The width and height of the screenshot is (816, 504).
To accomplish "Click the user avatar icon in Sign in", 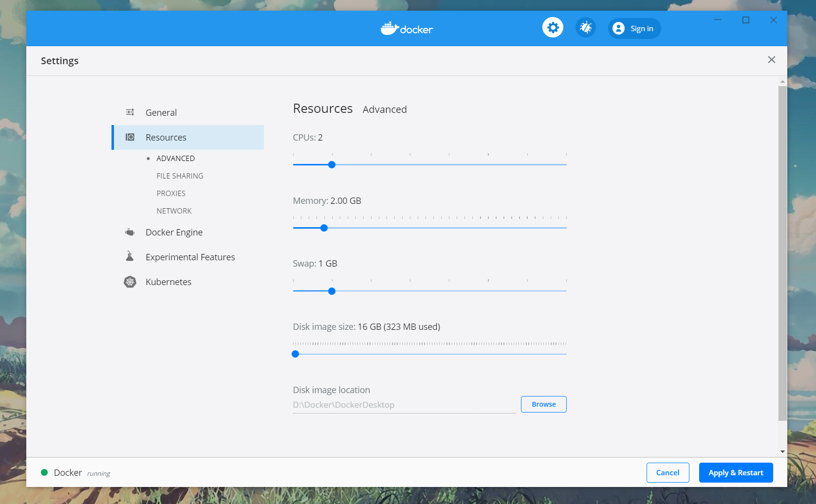I will coord(618,28).
